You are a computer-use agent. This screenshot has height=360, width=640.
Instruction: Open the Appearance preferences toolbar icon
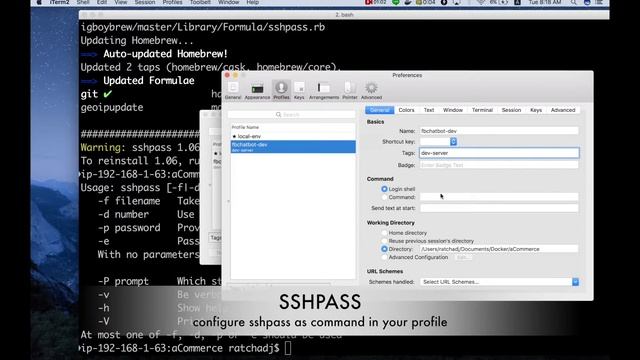pyautogui.click(x=257, y=90)
